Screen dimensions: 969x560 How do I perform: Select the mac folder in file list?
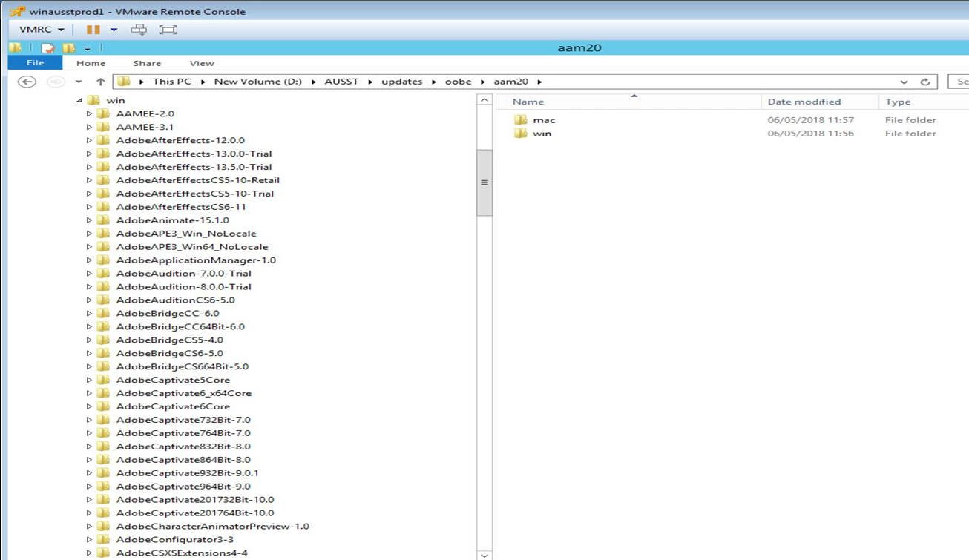point(544,120)
